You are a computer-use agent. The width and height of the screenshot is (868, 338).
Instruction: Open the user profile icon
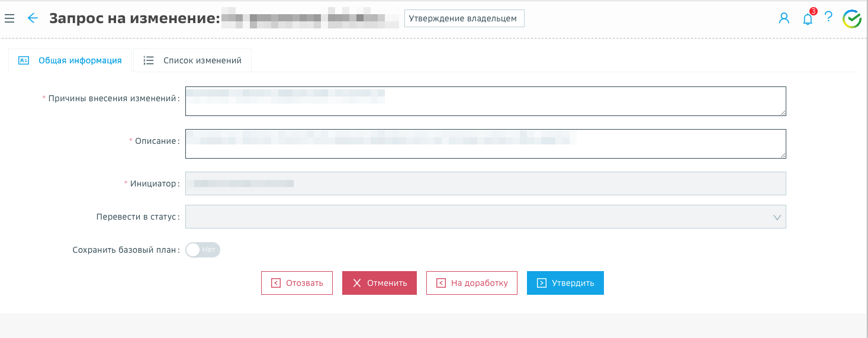784,18
